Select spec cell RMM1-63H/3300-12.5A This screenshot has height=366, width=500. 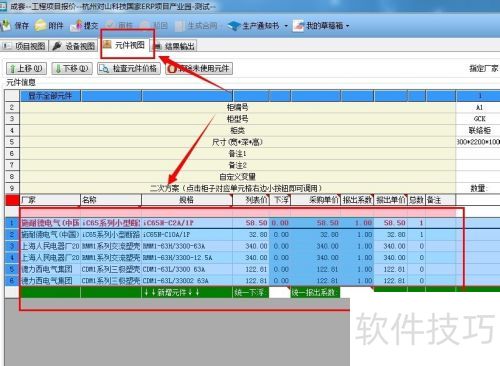(187, 258)
